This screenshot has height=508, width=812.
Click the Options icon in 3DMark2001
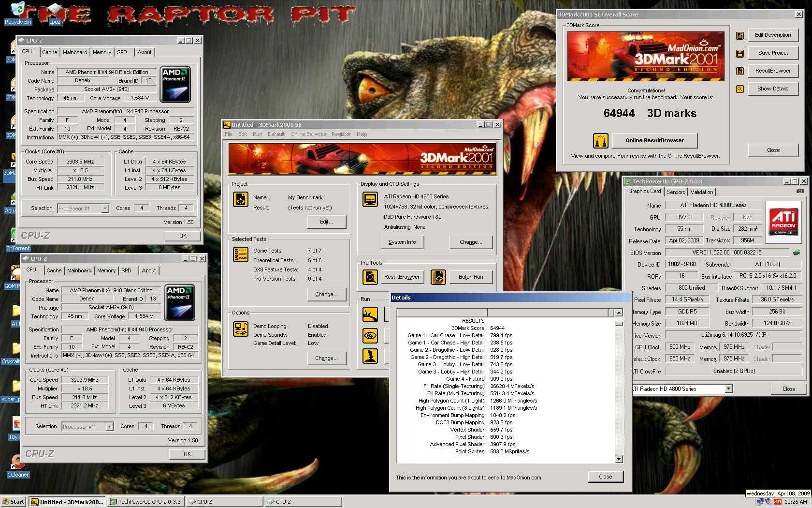[x=241, y=329]
